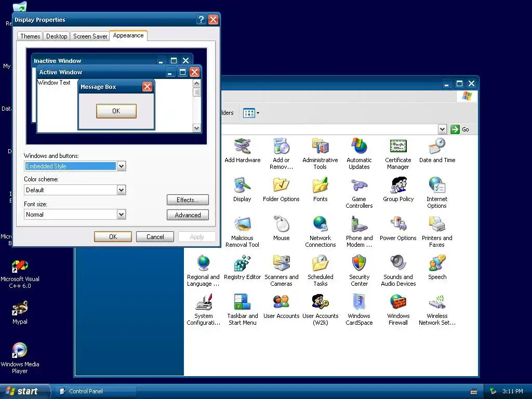Cancel the Display Properties dialog
532x399 pixels.
point(155,237)
